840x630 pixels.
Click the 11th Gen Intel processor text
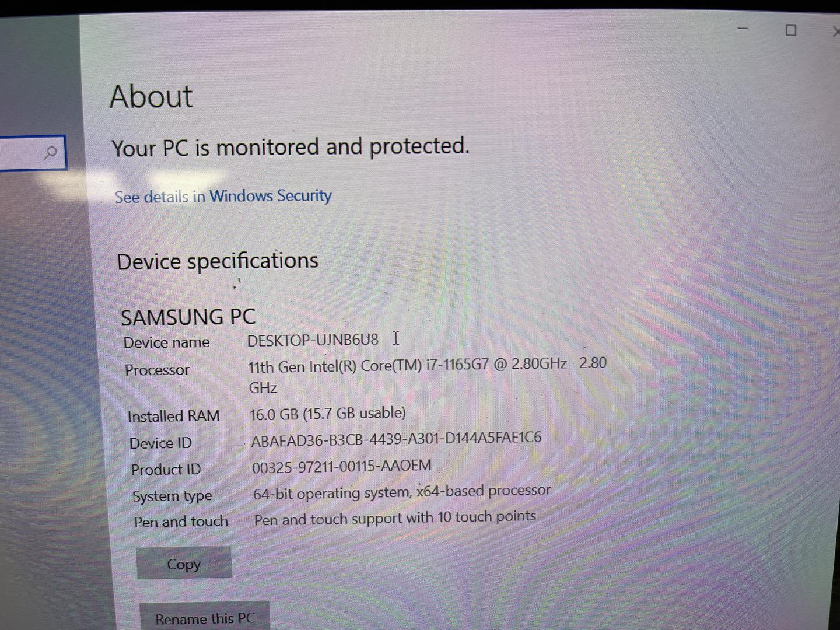(x=427, y=375)
